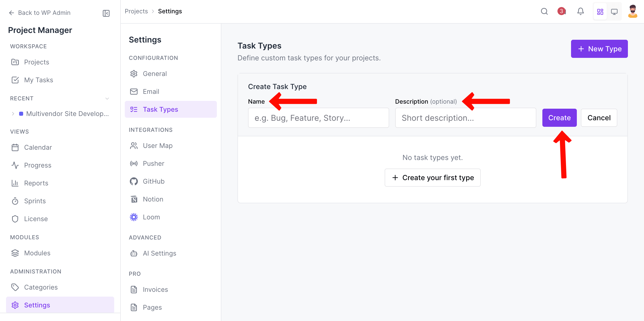Open the Pusher integration
The width and height of the screenshot is (644, 321).
[153, 163]
